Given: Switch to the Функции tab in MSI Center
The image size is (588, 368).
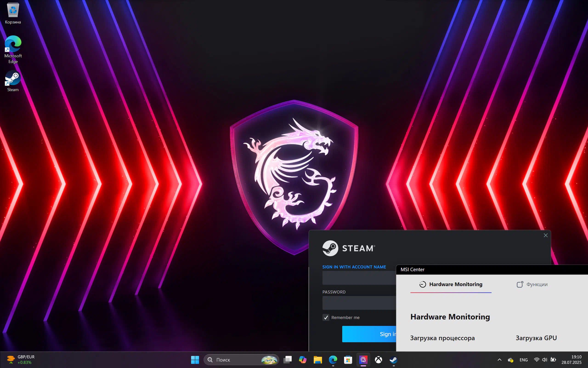Looking at the screenshot, I should click(532, 284).
